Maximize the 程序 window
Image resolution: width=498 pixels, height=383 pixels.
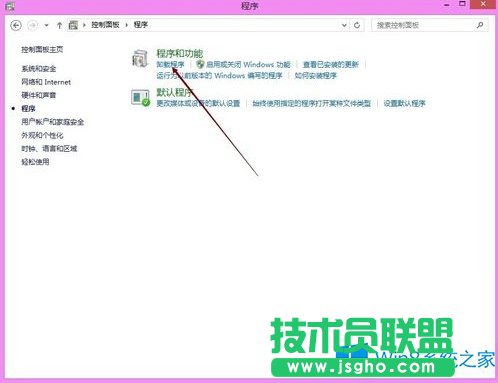pyautogui.click(x=462, y=4)
